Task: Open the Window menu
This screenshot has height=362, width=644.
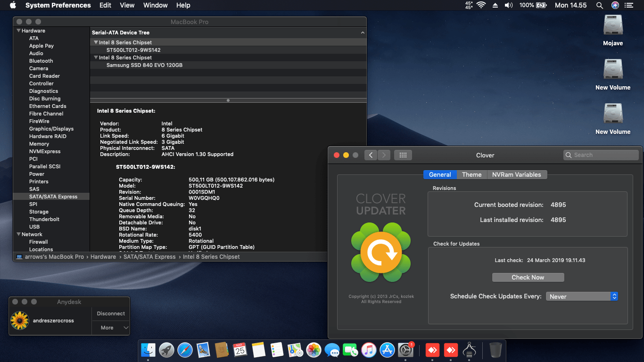Action: pyautogui.click(x=155, y=5)
